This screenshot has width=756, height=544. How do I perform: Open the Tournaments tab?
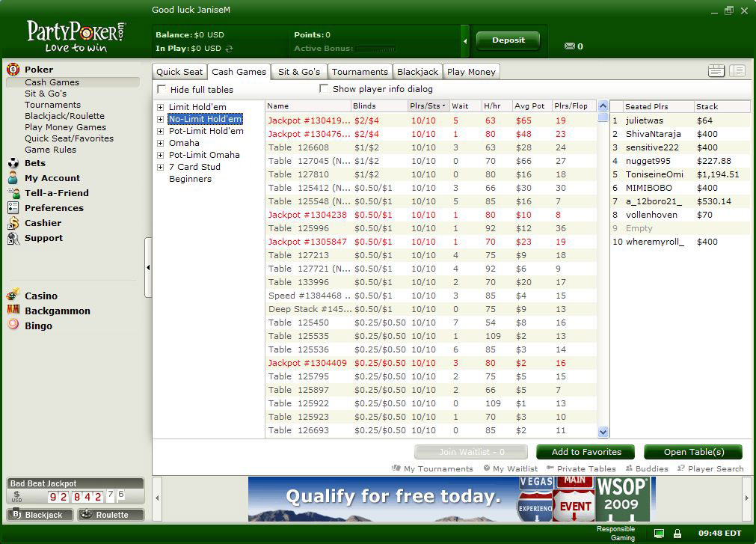[360, 71]
